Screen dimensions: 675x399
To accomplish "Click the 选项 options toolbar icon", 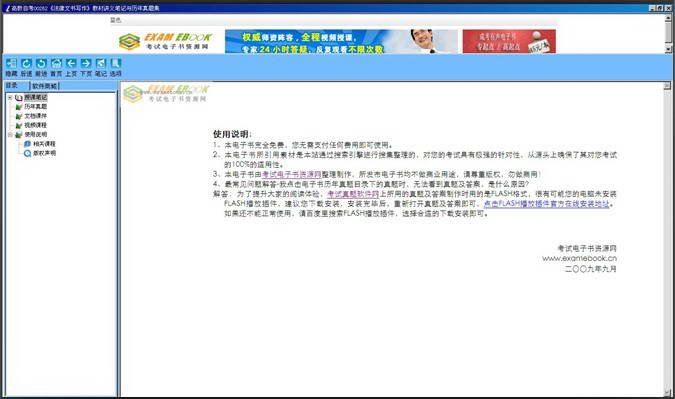I will (115, 64).
